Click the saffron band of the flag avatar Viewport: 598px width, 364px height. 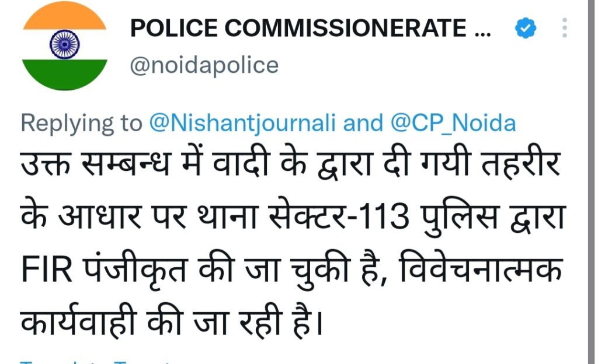64,19
